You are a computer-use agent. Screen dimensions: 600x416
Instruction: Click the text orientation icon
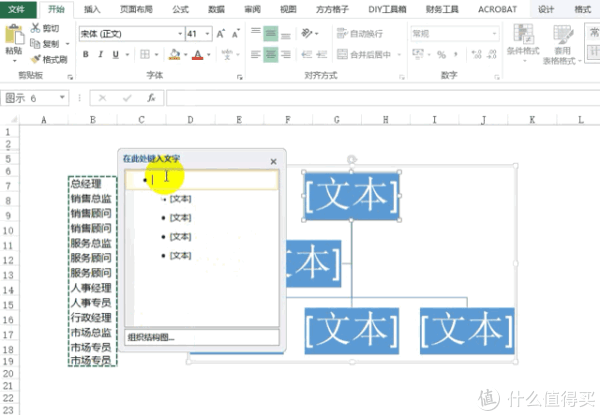pyautogui.click(x=307, y=34)
